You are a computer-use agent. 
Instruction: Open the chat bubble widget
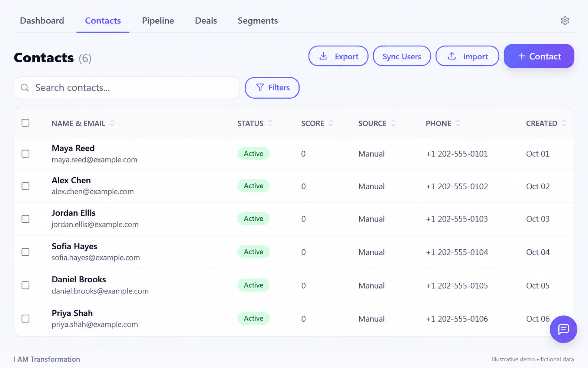[x=563, y=329]
